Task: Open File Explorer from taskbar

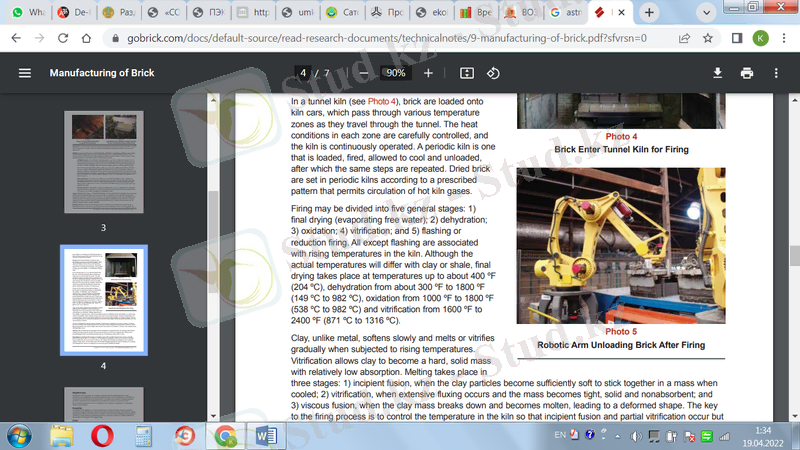Action: pos(62,437)
